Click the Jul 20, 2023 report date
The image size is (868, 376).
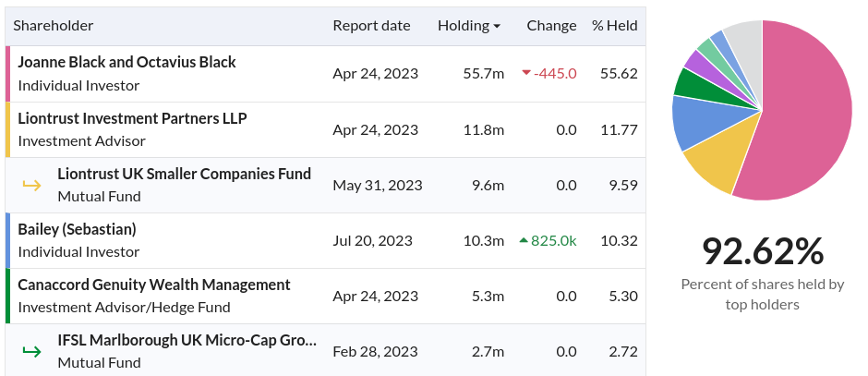click(x=372, y=240)
